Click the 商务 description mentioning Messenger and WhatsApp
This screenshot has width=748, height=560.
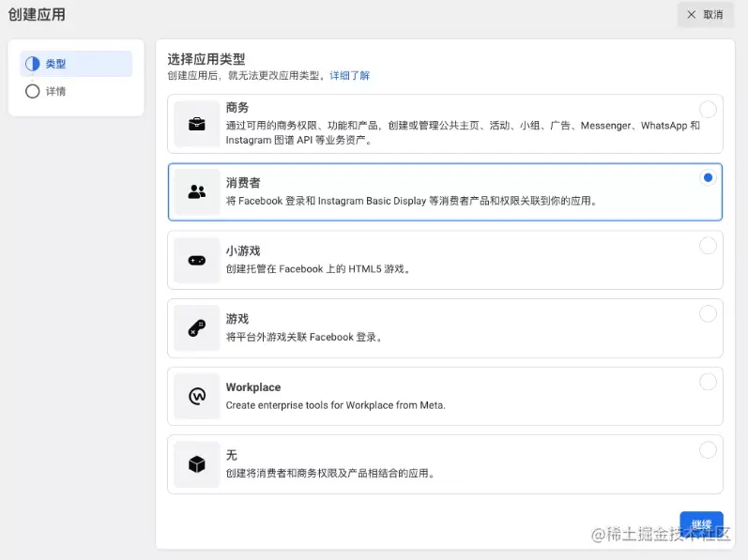point(463,132)
